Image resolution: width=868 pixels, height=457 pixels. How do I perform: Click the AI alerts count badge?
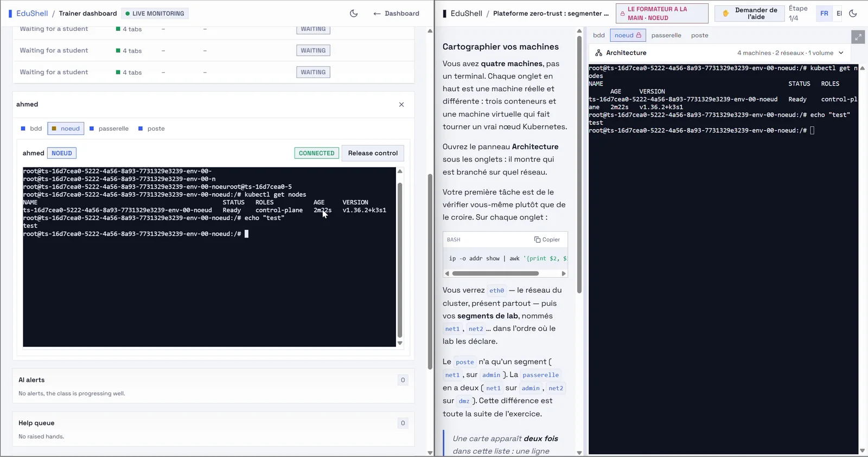point(403,380)
